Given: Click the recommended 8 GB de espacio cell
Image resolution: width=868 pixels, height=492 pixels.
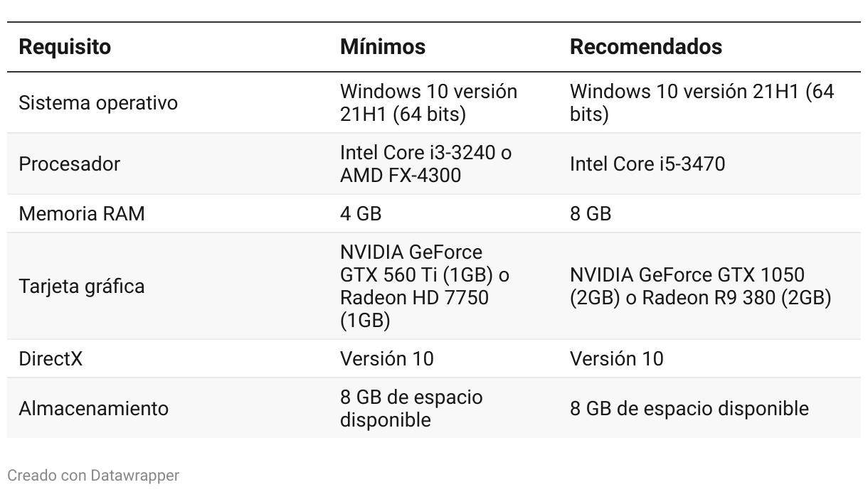Looking at the screenshot, I should (689, 409).
